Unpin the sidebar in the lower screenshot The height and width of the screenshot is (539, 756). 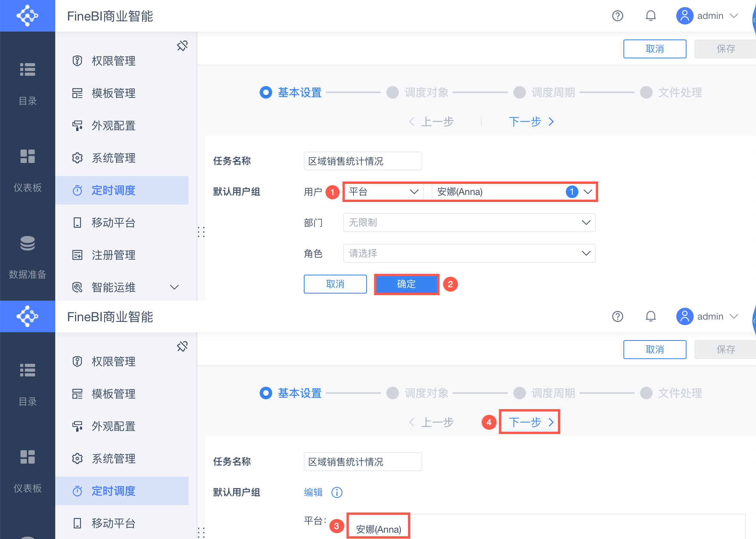[182, 346]
